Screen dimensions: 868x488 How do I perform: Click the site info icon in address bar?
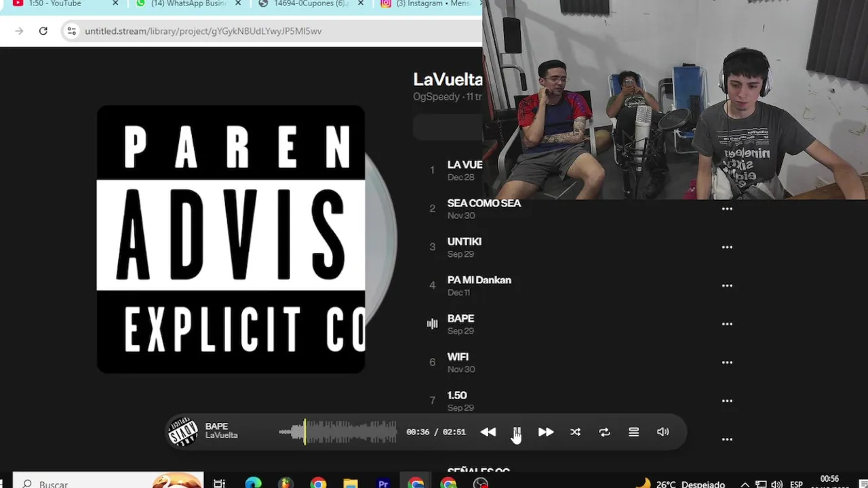point(71,31)
